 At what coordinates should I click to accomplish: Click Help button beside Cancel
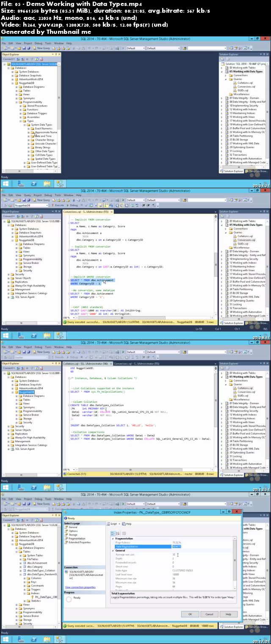pos(228,614)
